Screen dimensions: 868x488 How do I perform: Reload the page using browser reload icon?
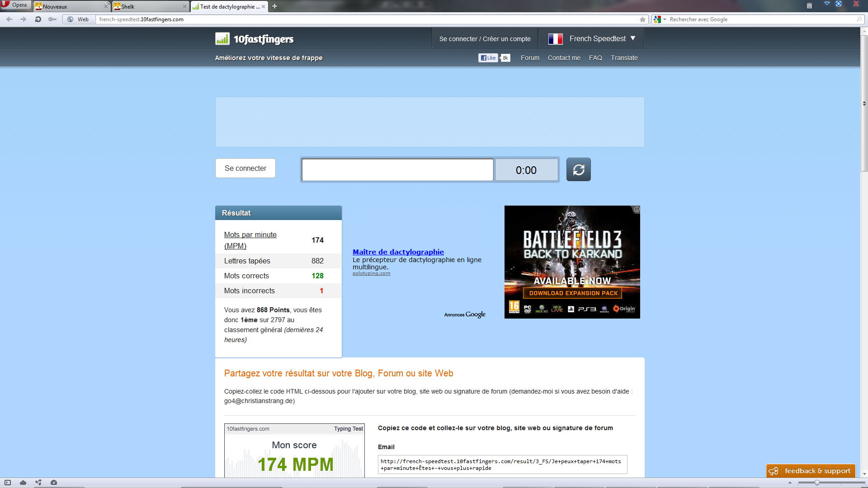tap(38, 19)
